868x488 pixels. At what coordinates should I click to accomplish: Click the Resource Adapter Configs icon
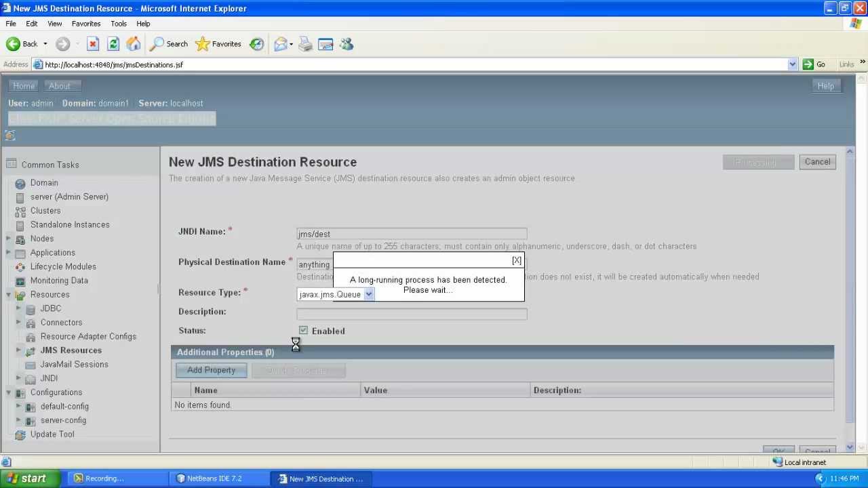31,337
